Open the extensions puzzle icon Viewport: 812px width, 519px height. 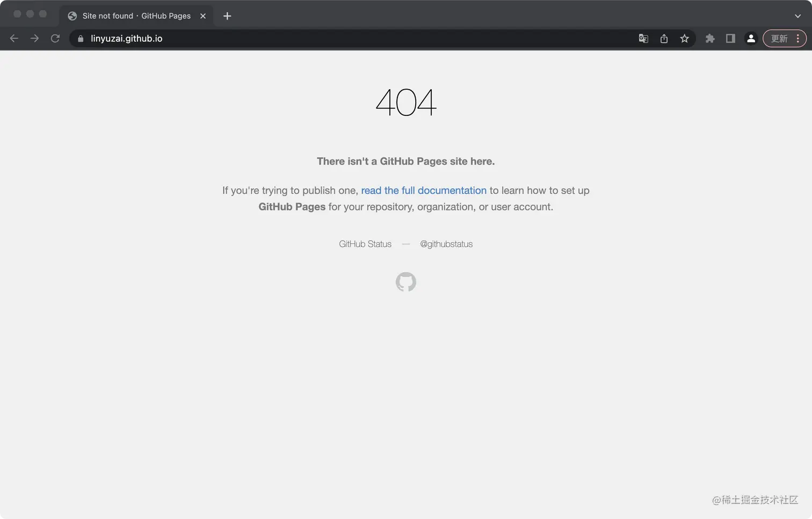pyautogui.click(x=710, y=38)
